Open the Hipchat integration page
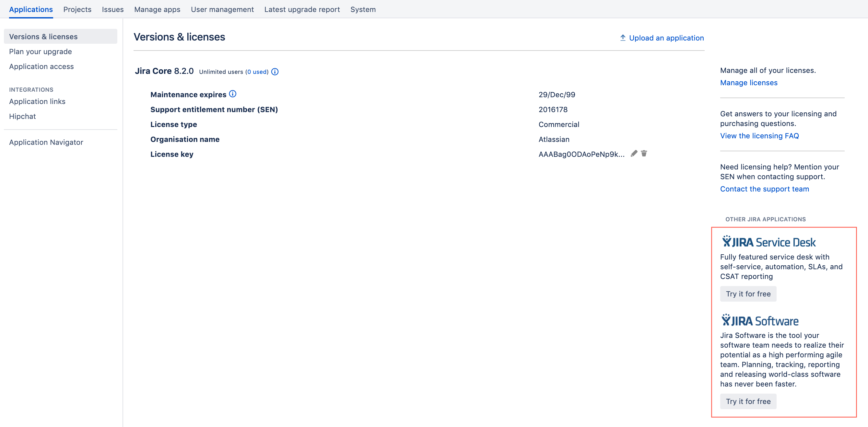 click(22, 116)
